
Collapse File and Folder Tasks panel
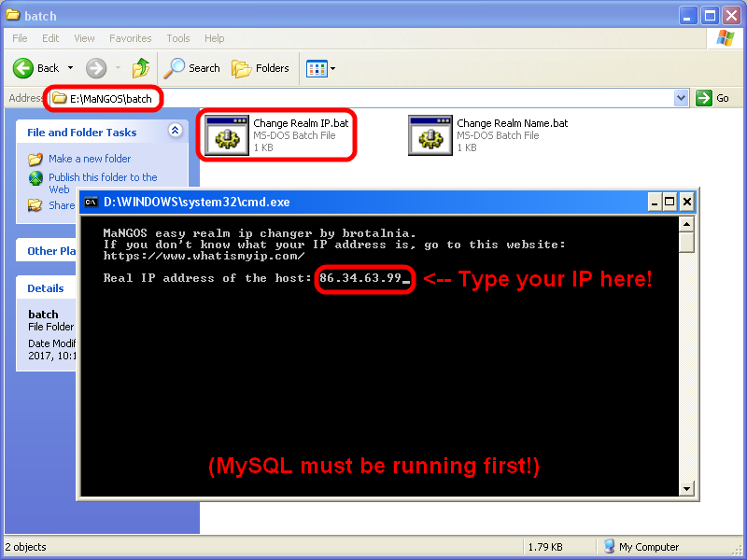coord(175,132)
